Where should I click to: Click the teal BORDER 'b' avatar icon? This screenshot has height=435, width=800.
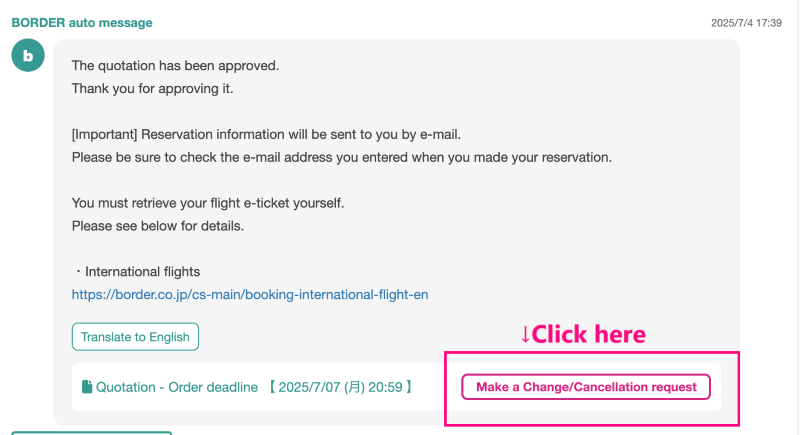28,55
